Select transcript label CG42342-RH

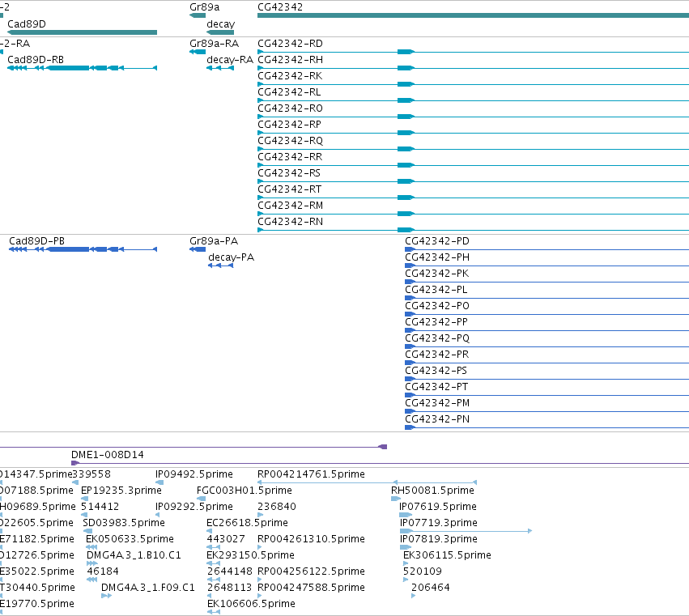click(290, 60)
